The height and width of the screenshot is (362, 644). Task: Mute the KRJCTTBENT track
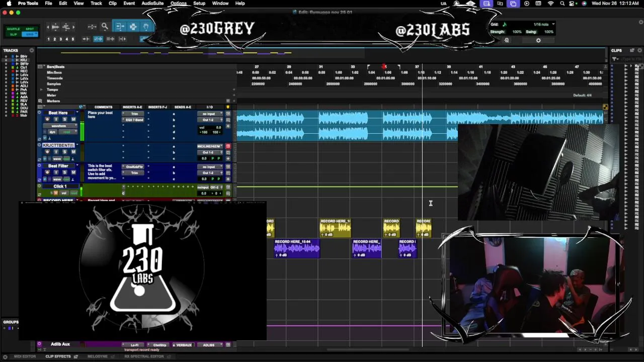pyautogui.click(x=73, y=152)
